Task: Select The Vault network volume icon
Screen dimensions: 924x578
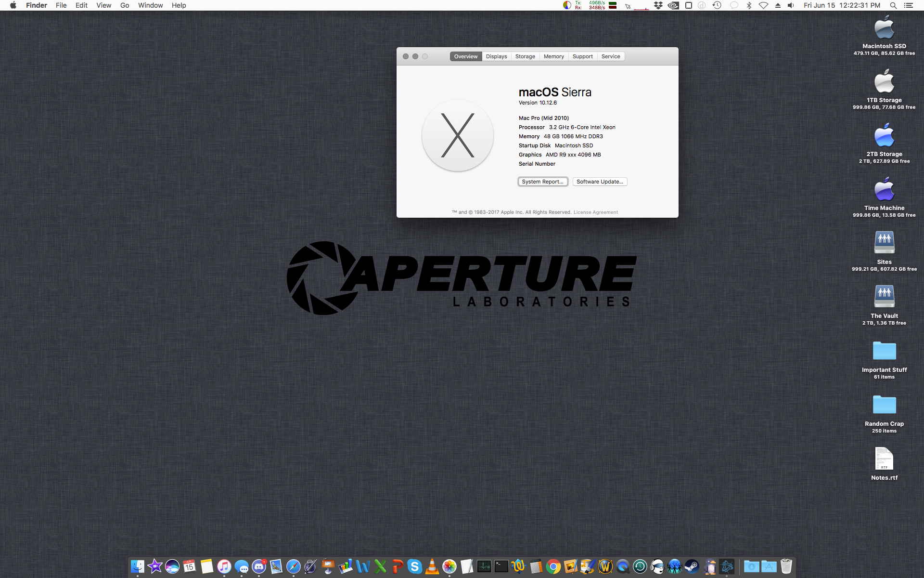Action: (x=884, y=297)
